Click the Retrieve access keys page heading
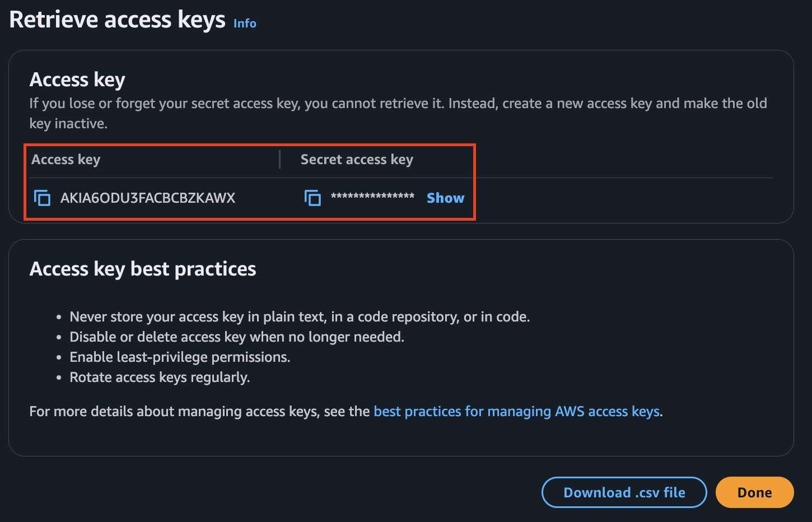The height and width of the screenshot is (522, 812). point(118,20)
